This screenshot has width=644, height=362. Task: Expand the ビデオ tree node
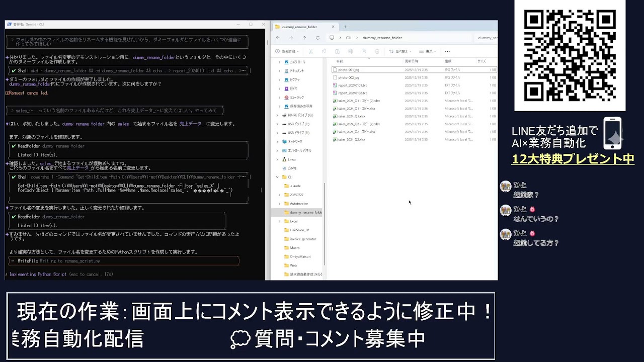coord(279,88)
